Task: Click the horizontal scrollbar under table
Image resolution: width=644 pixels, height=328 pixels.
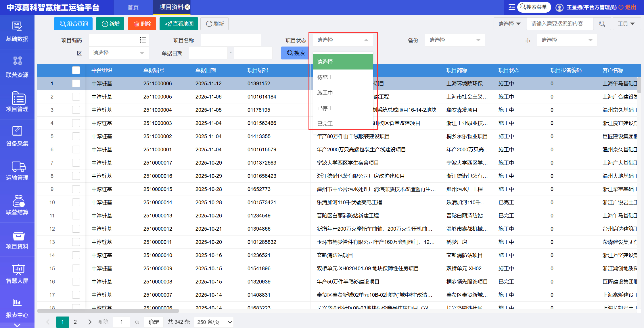Action: (x=108, y=311)
